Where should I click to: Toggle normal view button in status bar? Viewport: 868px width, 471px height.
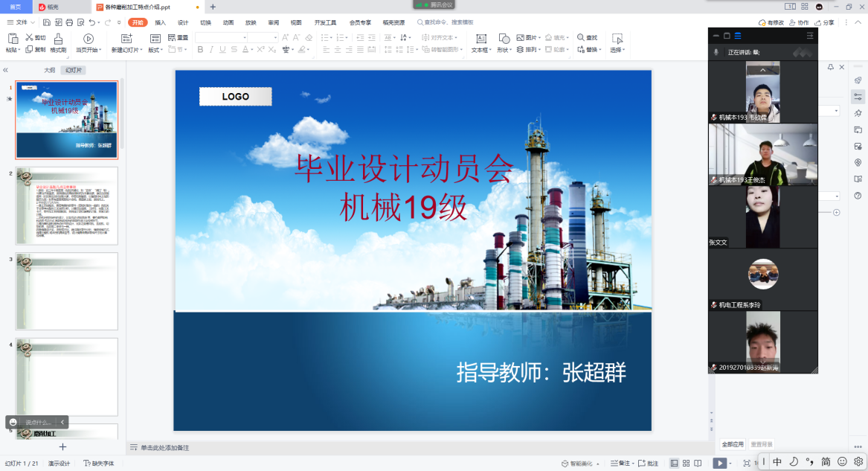pos(674,463)
